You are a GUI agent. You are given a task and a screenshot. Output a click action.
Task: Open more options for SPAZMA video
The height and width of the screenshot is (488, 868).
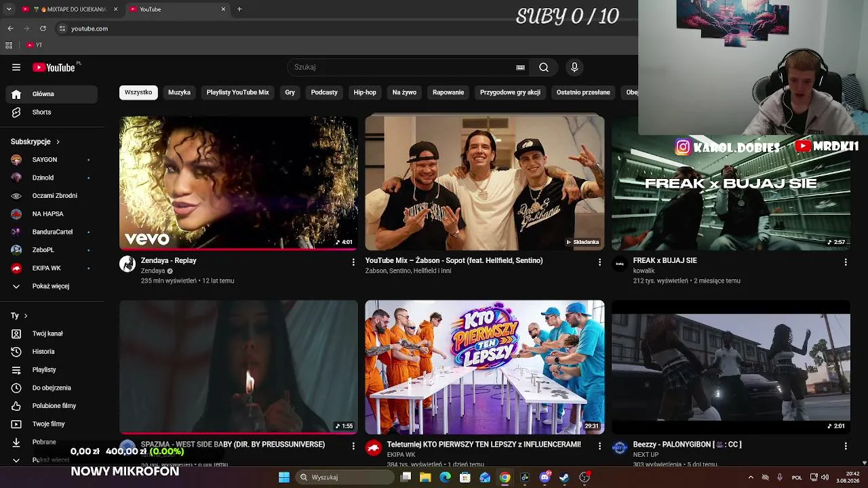tap(353, 446)
